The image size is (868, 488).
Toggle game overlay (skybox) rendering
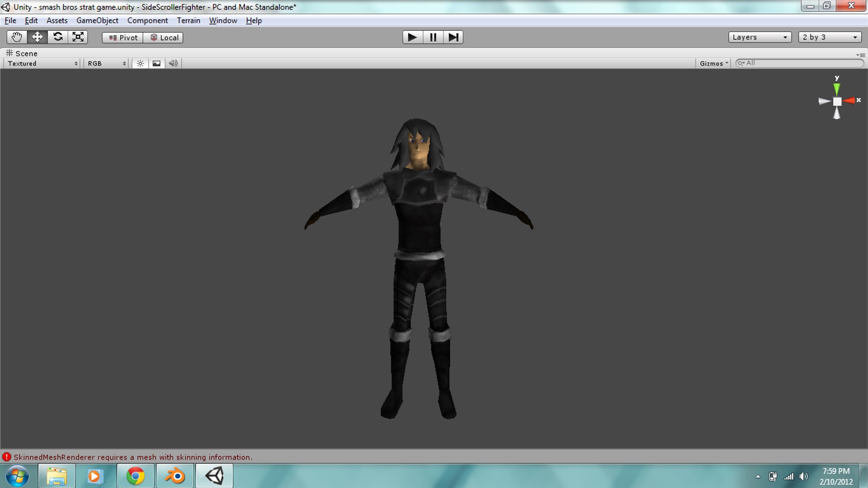(156, 63)
